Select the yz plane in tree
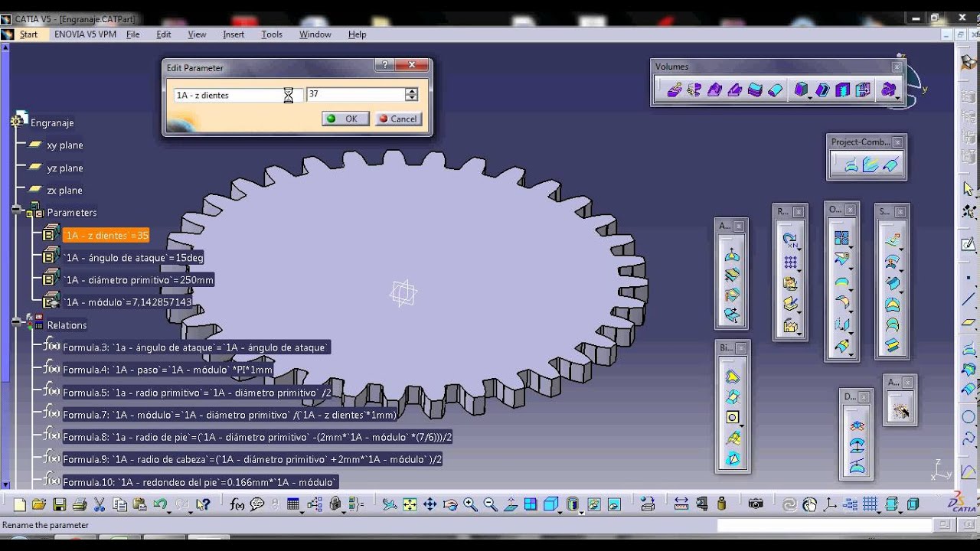Viewport: 980px width, 551px height. [64, 168]
